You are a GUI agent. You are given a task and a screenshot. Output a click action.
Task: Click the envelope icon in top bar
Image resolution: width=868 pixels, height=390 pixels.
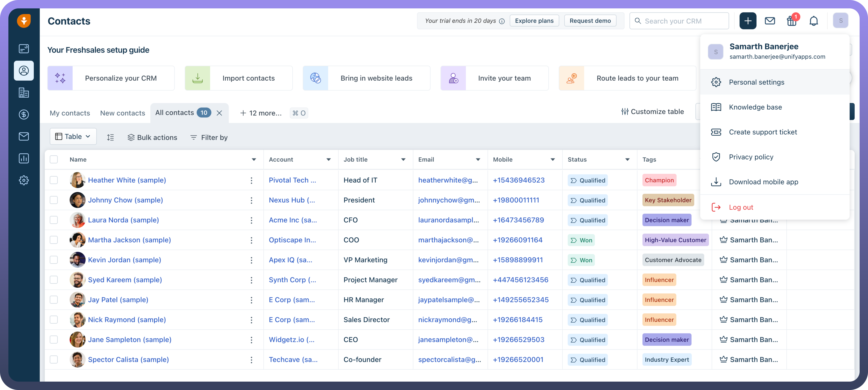770,21
